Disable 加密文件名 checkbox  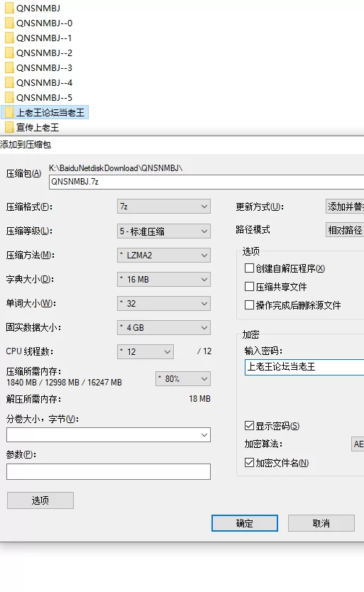(249, 463)
